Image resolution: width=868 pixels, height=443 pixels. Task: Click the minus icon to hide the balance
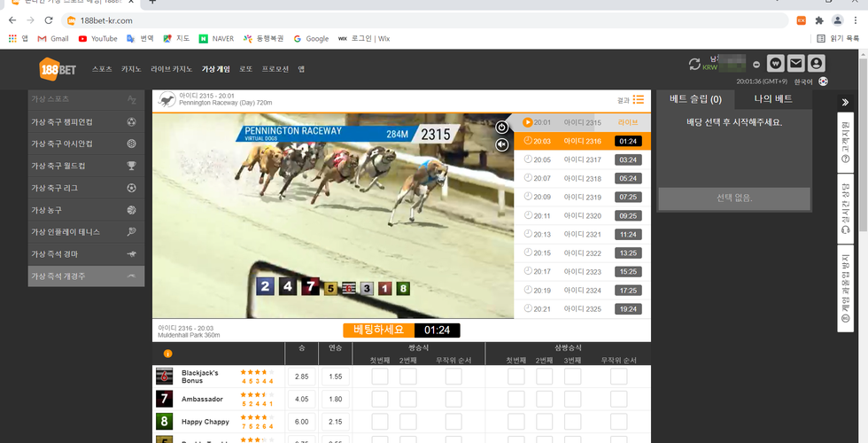pyautogui.click(x=756, y=64)
